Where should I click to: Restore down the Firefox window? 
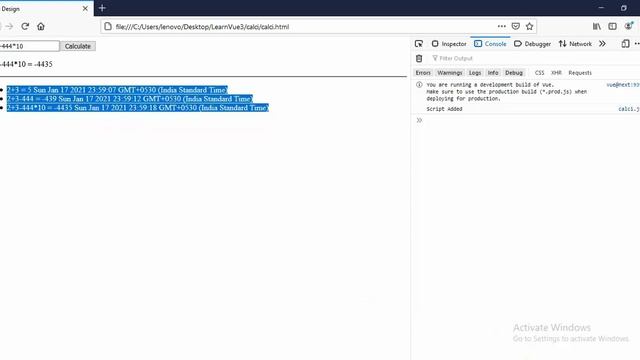click(x=624, y=8)
